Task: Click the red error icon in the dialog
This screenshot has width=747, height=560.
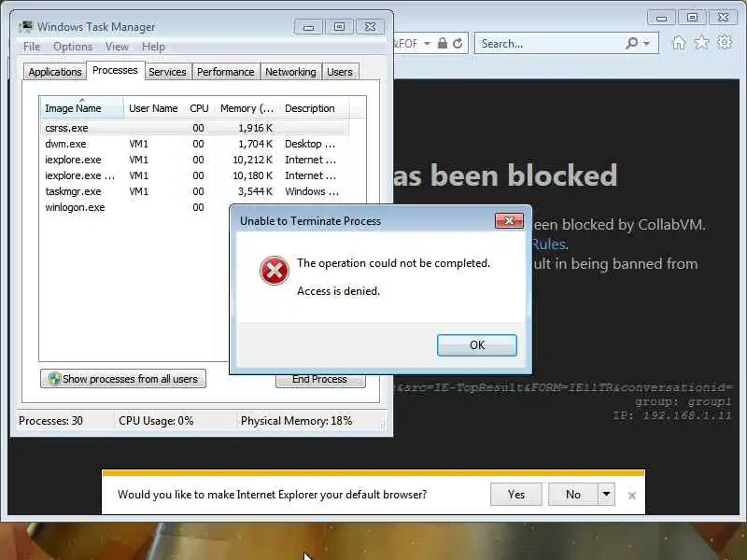Action: point(274,271)
